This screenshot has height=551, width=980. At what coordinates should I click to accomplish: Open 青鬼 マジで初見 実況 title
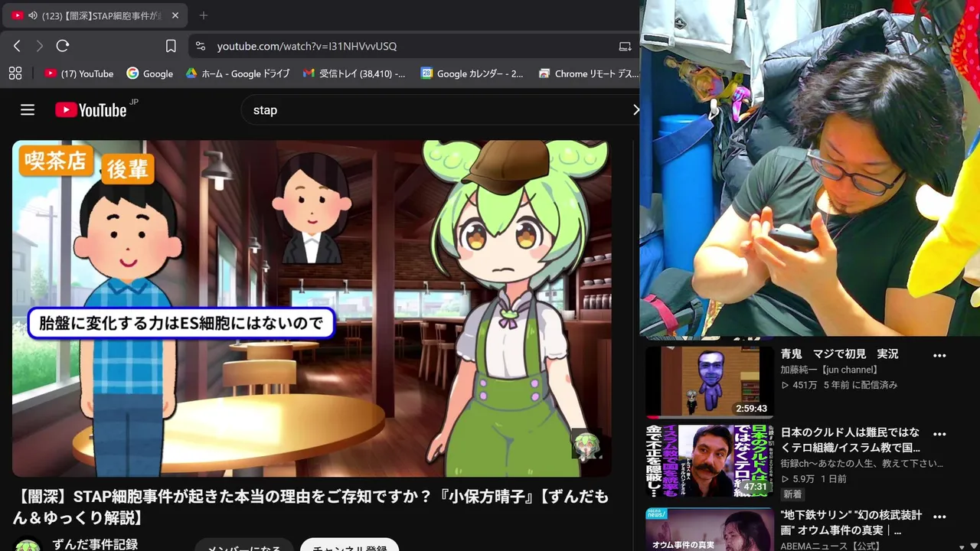click(839, 354)
